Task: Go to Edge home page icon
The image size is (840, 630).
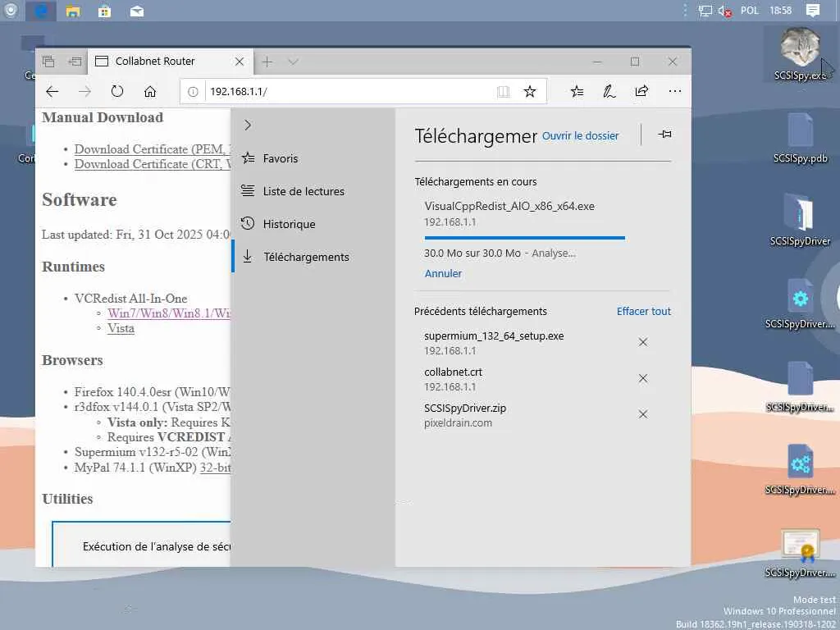Action: coord(150,92)
